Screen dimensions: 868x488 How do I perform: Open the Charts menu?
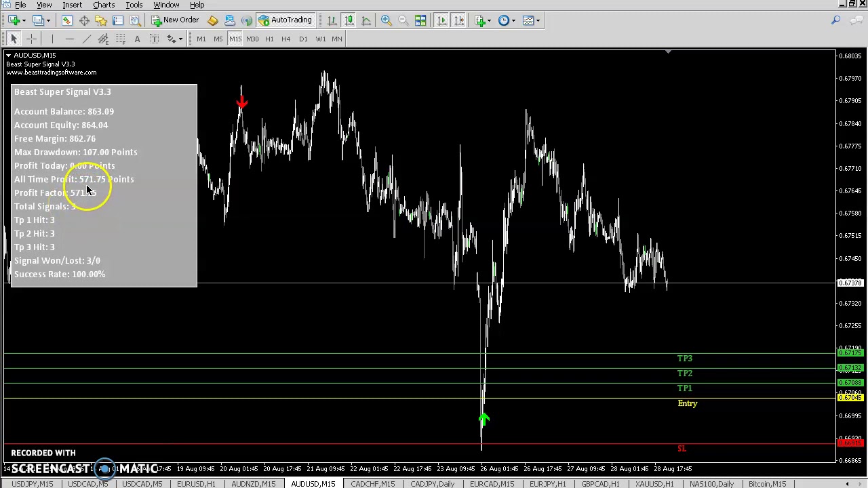pos(103,5)
